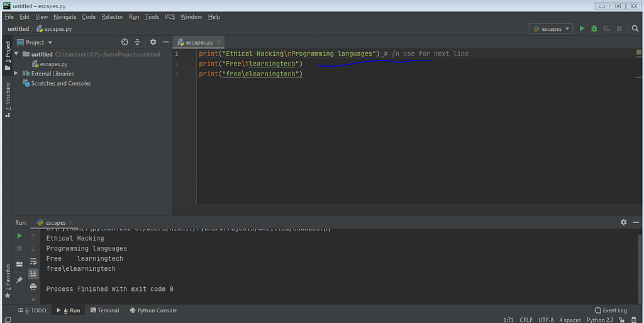Open the Edit menu
Screen dimensions: 644x323
coord(25,17)
